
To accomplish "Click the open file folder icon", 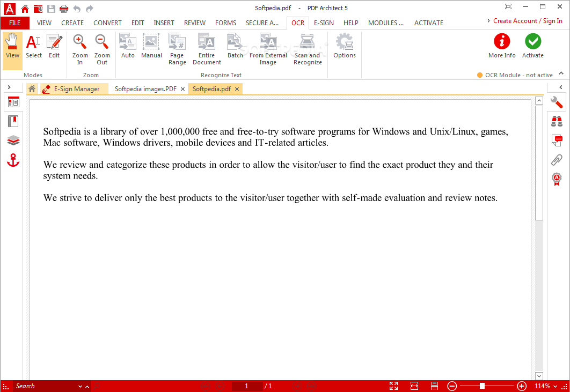I will click(38, 9).
